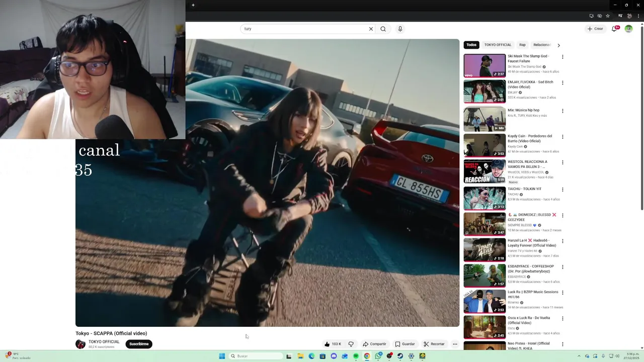
Task: Click install app icon in address bar
Action: tap(591, 16)
